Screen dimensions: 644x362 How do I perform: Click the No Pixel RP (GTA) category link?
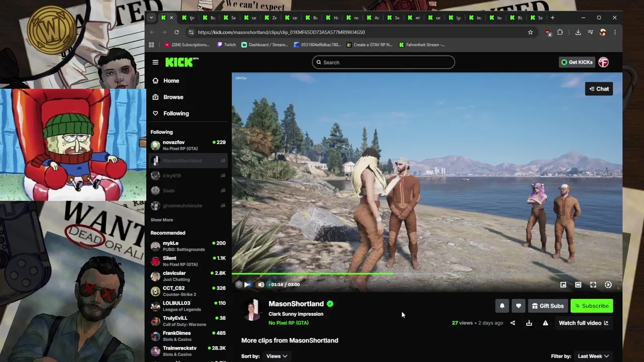(x=288, y=323)
